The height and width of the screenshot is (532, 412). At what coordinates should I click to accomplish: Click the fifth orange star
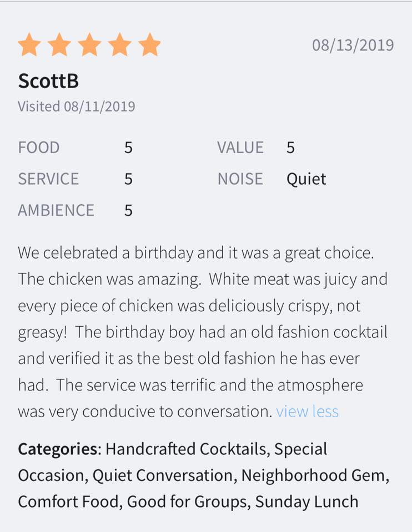149,45
